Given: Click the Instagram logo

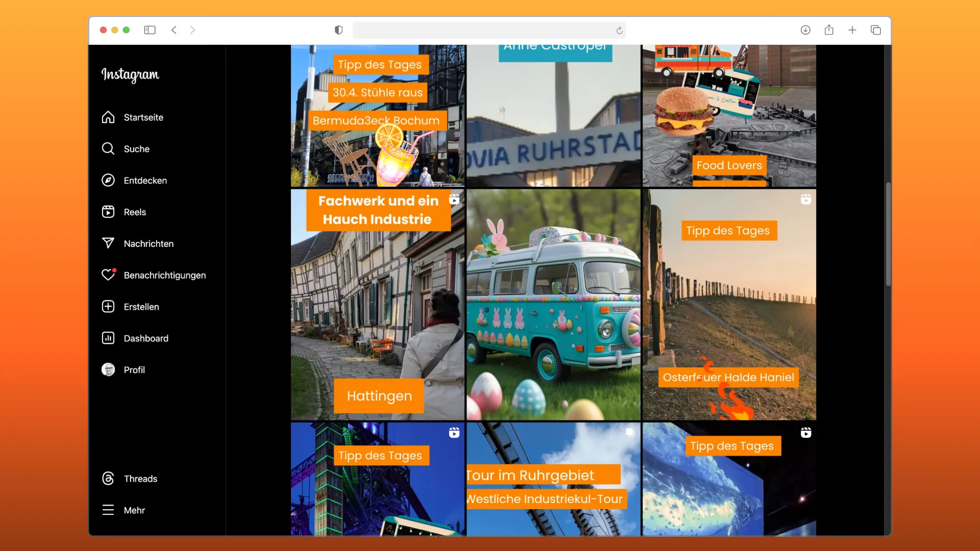Looking at the screenshot, I should coord(130,74).
